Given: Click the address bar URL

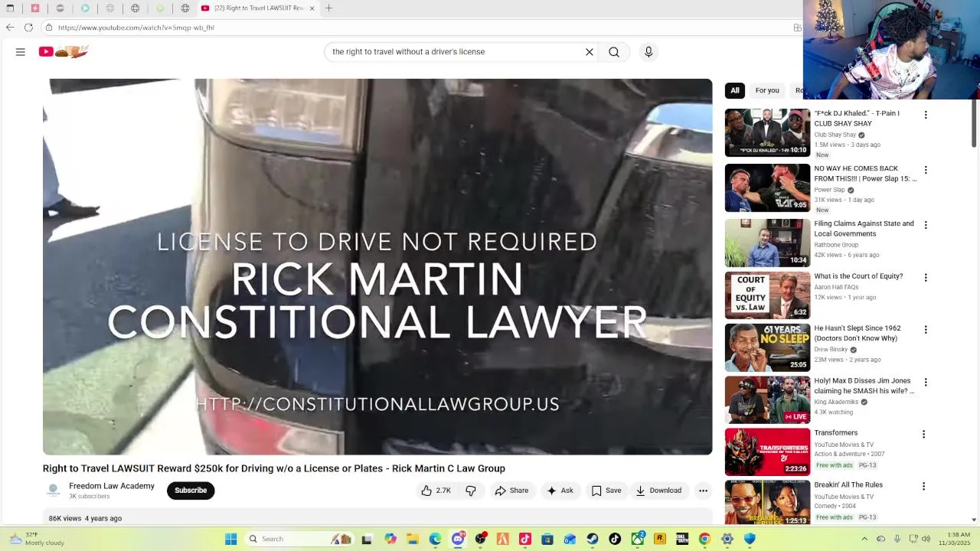Looking at the screenshot, I should click(x=136, y=28).
